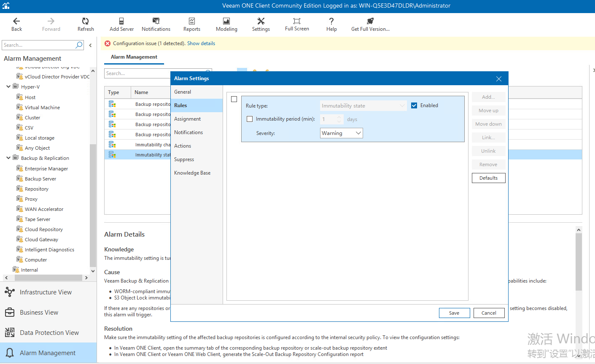Viewport: 595px width, 364px height.
Task: Select the Repository alarm node
Action: pyautogui.click(x=36, y=189)
